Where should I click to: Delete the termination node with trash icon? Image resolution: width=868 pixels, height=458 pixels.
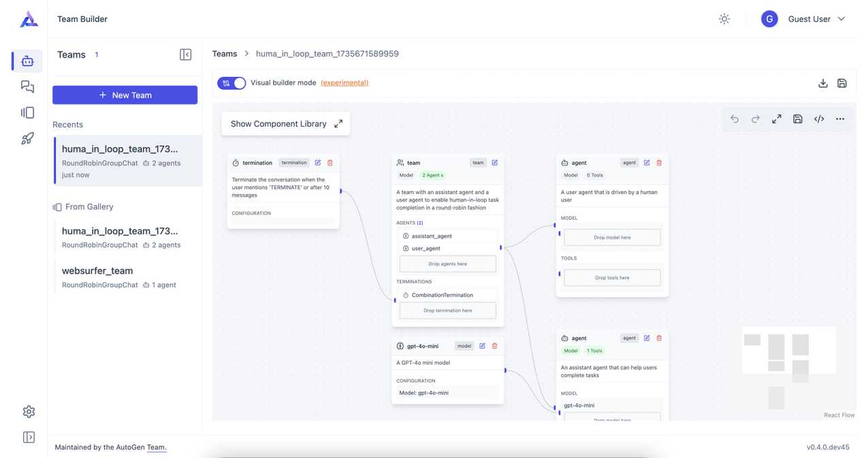pos(330,163)
